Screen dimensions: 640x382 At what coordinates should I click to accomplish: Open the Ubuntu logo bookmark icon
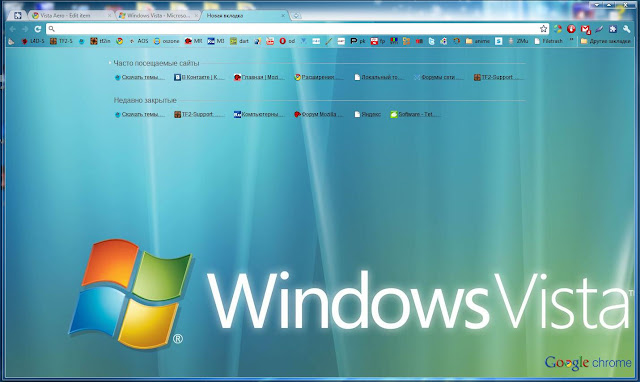456,41
